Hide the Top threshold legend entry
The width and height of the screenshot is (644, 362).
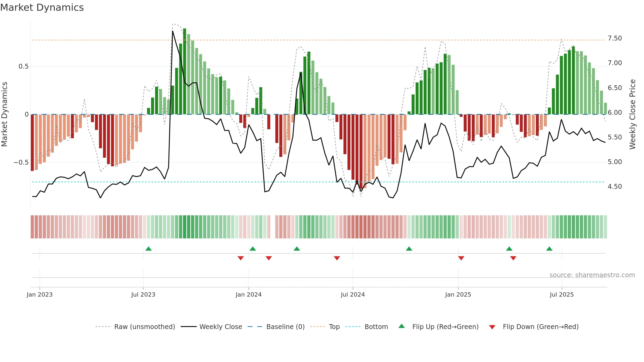[325, 327]
